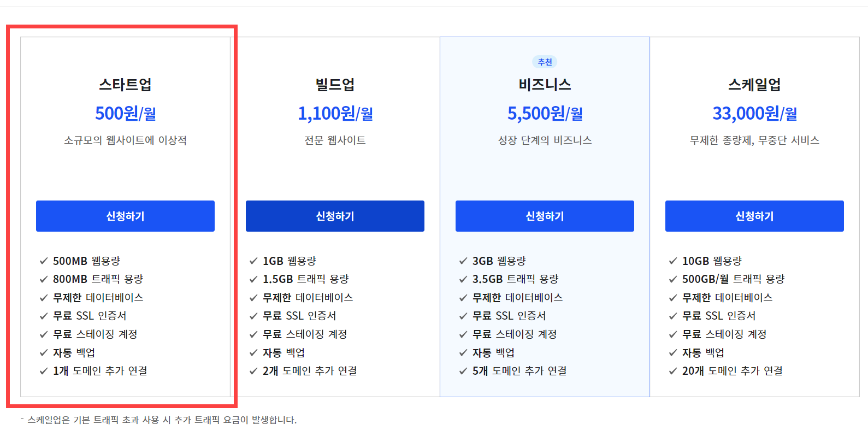Click the checkmark icon beside 500MB 웹용량
Image resolution: width=868 pixels, height=448 pixels.
point(43,261)
